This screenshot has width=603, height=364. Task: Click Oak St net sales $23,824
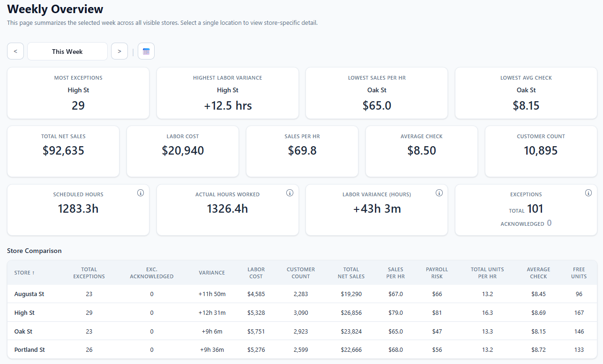[x=351, y=331]
